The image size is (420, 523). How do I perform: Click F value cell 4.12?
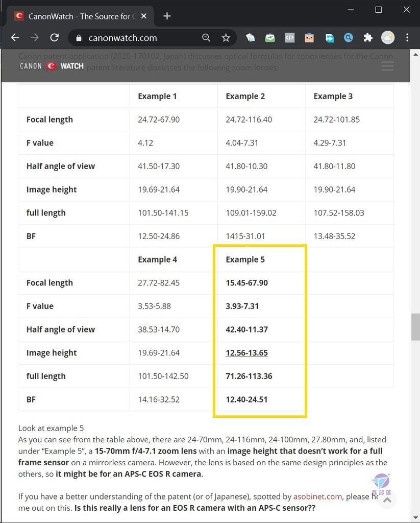(x=145, y=143)
